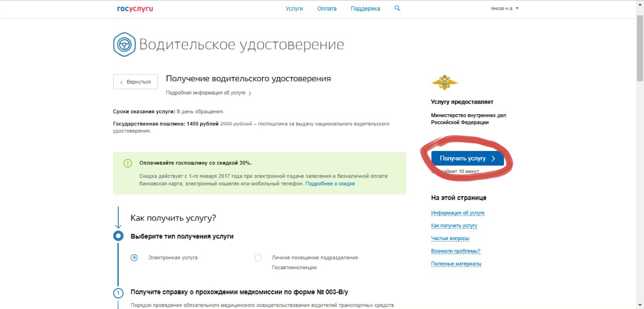
Task: Select Личное посещение подразделения radio option
Action: click(x=258, y=258)
